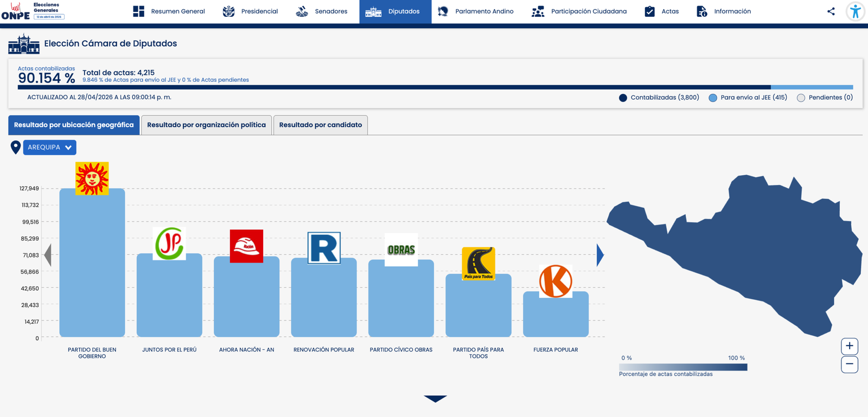Open the accessibility options icon

pyautogui.click(x=855, y=11)
